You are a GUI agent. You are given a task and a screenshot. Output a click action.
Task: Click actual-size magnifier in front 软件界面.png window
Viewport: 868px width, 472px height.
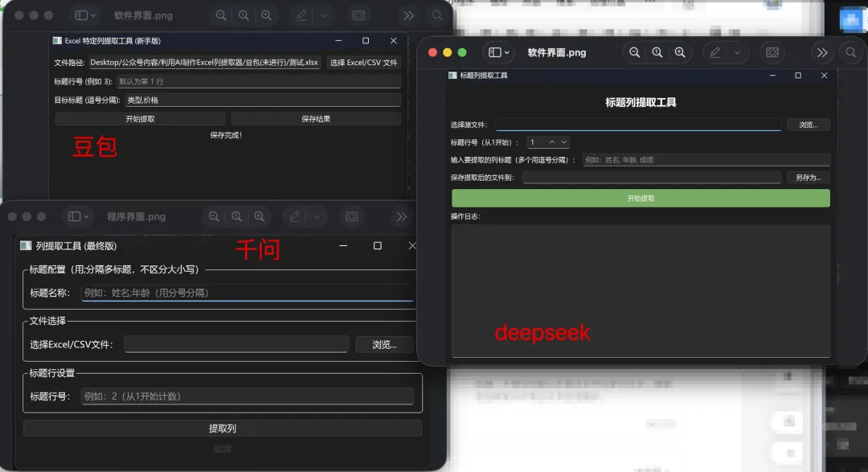coord(657,52)
